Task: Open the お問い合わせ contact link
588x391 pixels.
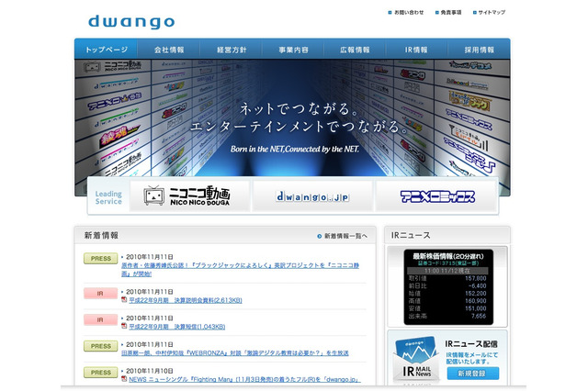Action: [409, 12]
